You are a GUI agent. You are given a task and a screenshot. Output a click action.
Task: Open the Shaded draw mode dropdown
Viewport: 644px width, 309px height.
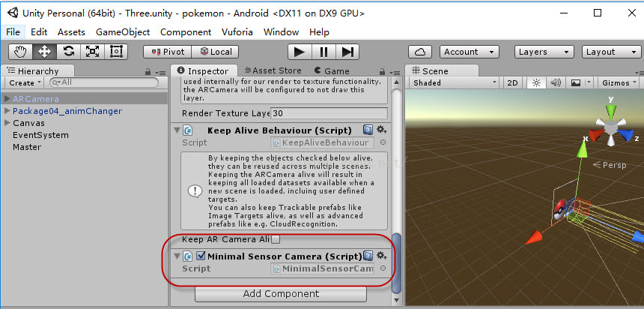pos(455,82)
